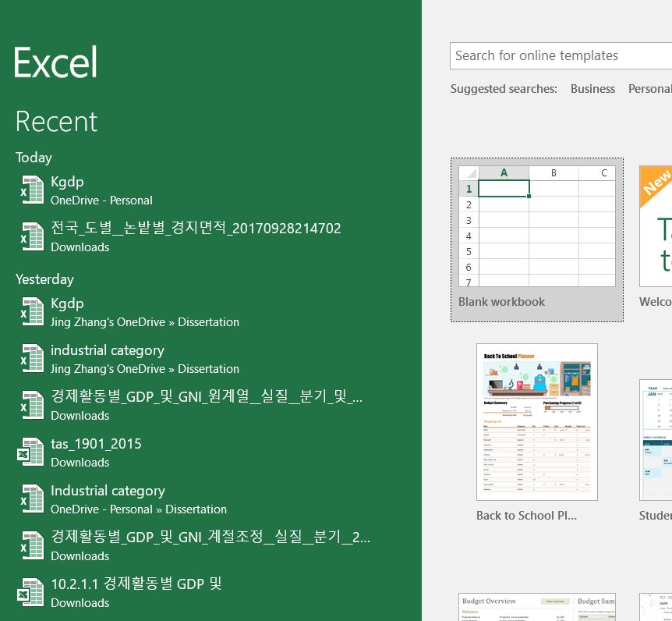Choose the Back to School Planner template

[537, 422]
